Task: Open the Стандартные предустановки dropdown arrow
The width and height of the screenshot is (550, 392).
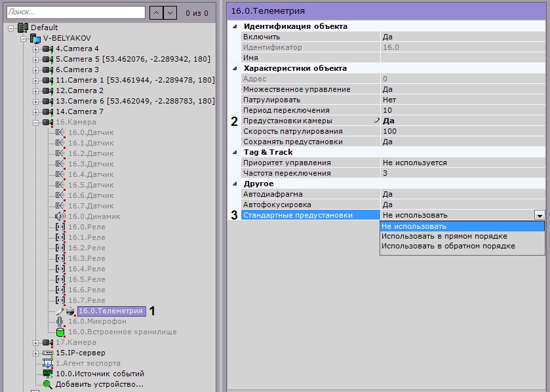Action: click(540, 215)
